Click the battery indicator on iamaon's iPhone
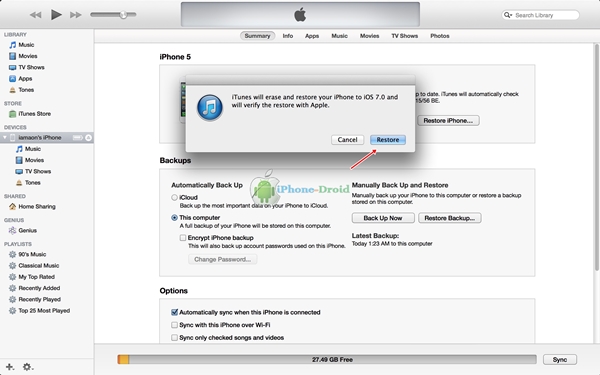 click(x=78, y=137)
